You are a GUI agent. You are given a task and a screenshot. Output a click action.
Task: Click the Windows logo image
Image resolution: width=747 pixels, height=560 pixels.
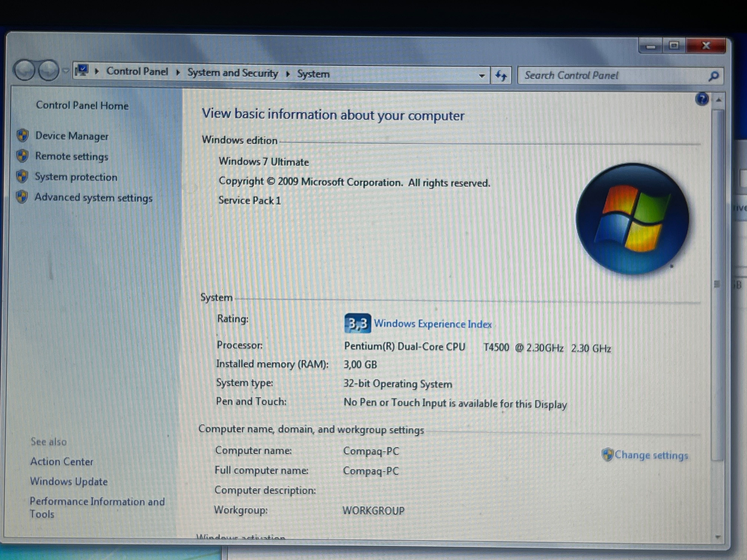pos(633,219)
